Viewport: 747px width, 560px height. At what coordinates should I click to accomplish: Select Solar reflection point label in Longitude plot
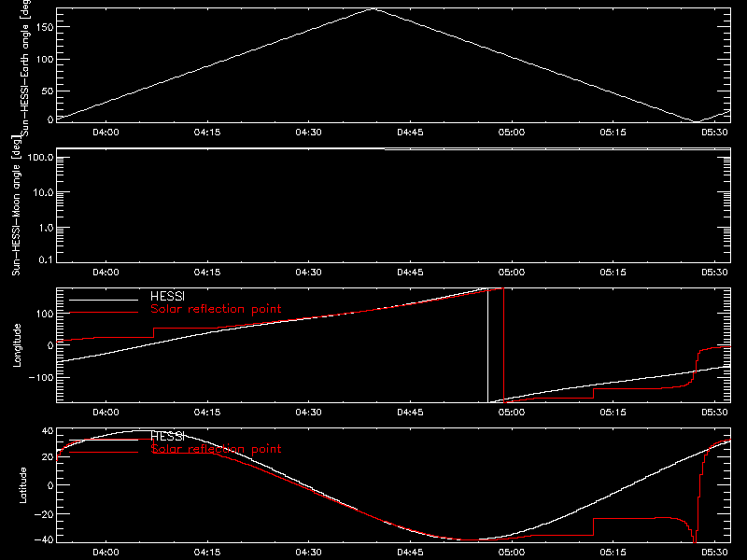coord(216,309)
